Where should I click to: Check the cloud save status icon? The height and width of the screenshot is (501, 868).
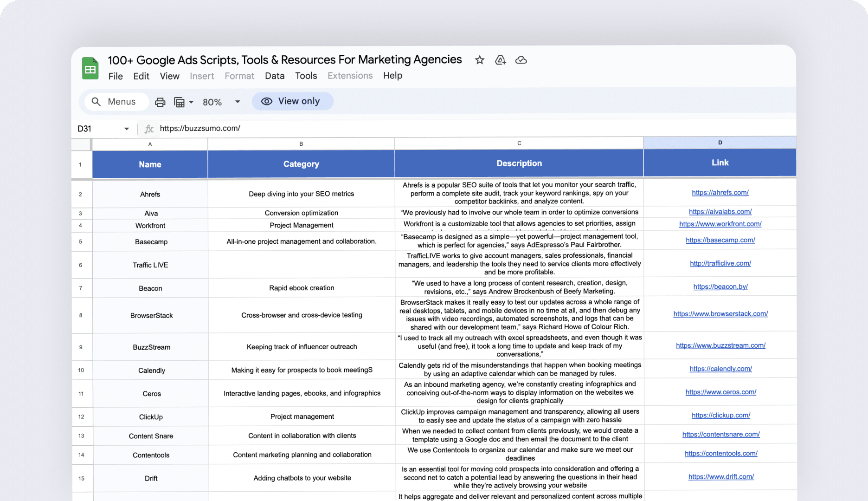(521, 60)
